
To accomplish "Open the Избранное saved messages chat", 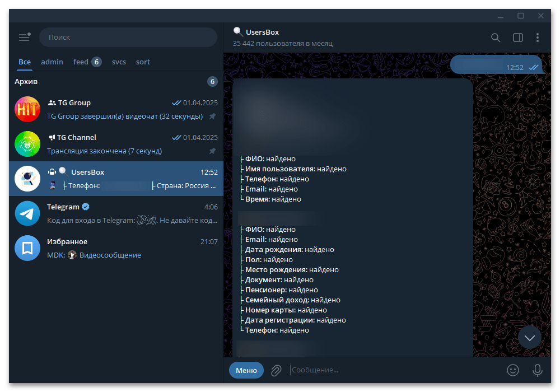I will (x=116, y=248).
